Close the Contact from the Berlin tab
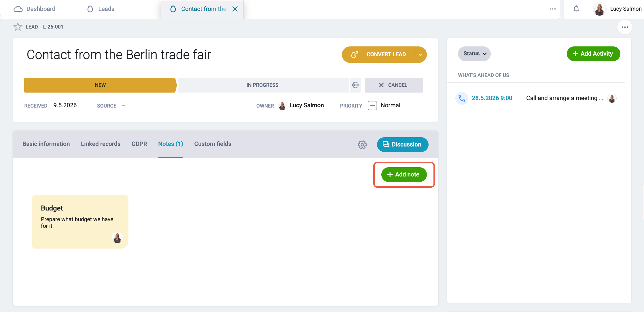This screenshot has width=644, height=312. pyautogui.click(x=235, y=9)
